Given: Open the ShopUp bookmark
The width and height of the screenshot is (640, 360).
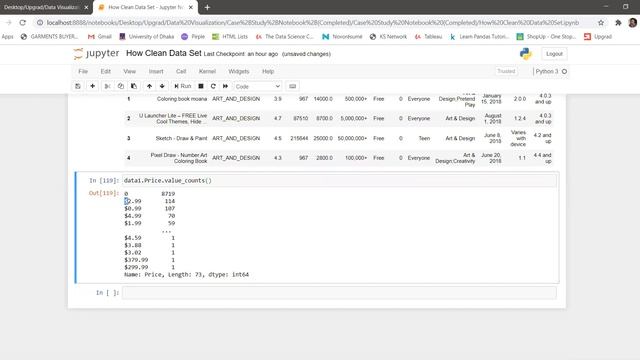Looking at the screenshot, I should click(x=546, y=37).
